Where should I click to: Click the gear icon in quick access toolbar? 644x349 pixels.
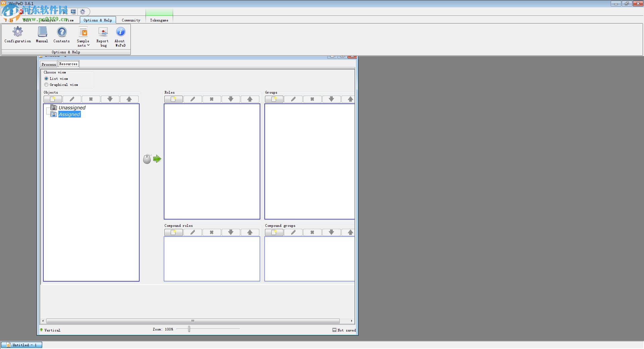pos(83,12)
